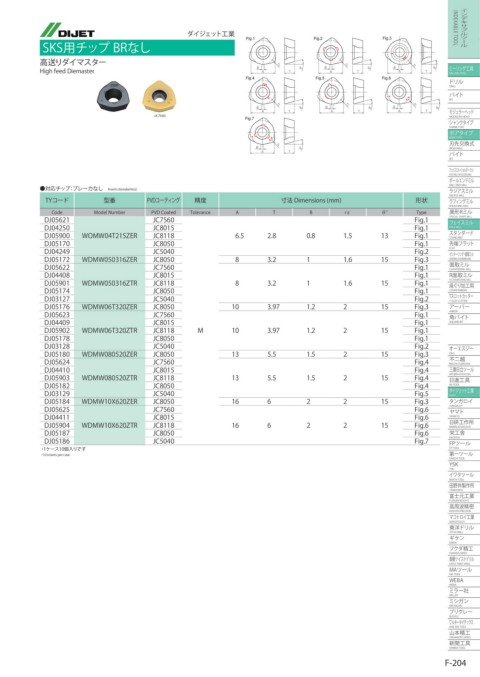Open the Fig.3 insert drawing
The height and width of the screenshot is (677, 480).
(412, 55)
